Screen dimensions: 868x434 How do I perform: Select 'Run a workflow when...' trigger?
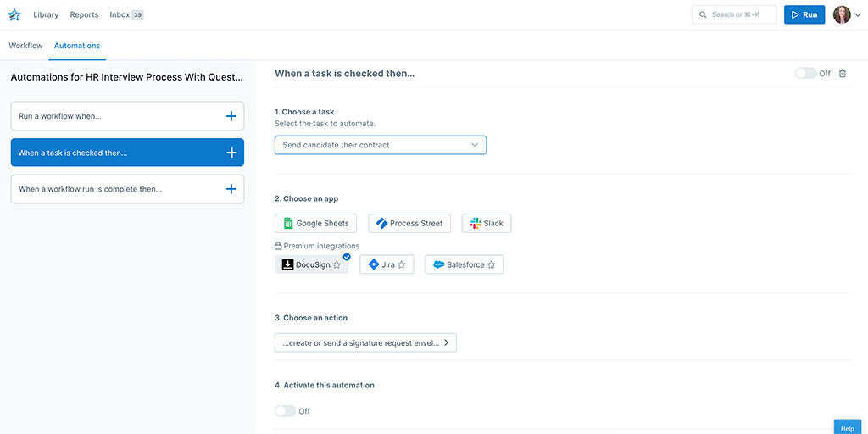127,116
